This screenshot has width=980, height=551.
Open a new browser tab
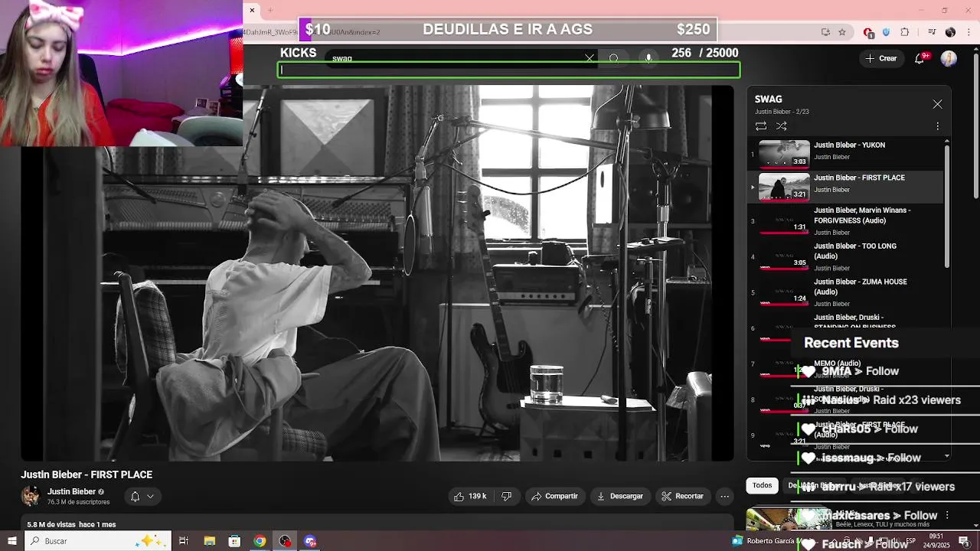tap(270, 10)
